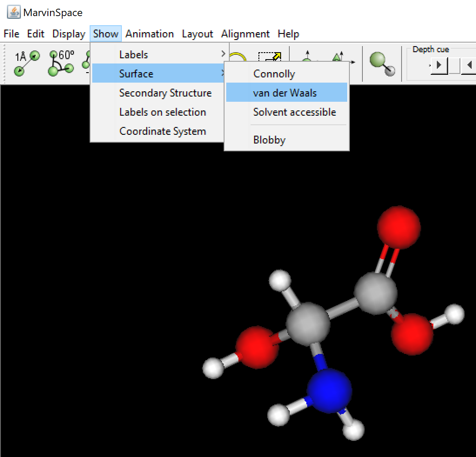Toggle Labels on selection
Viewport: 476px width, 457px height.
point(162,112)
